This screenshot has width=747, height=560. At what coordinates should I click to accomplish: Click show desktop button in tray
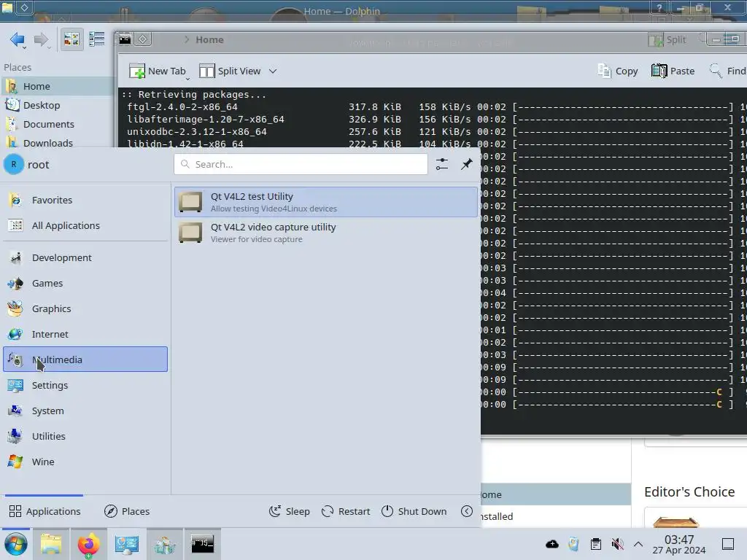point(728,544)
